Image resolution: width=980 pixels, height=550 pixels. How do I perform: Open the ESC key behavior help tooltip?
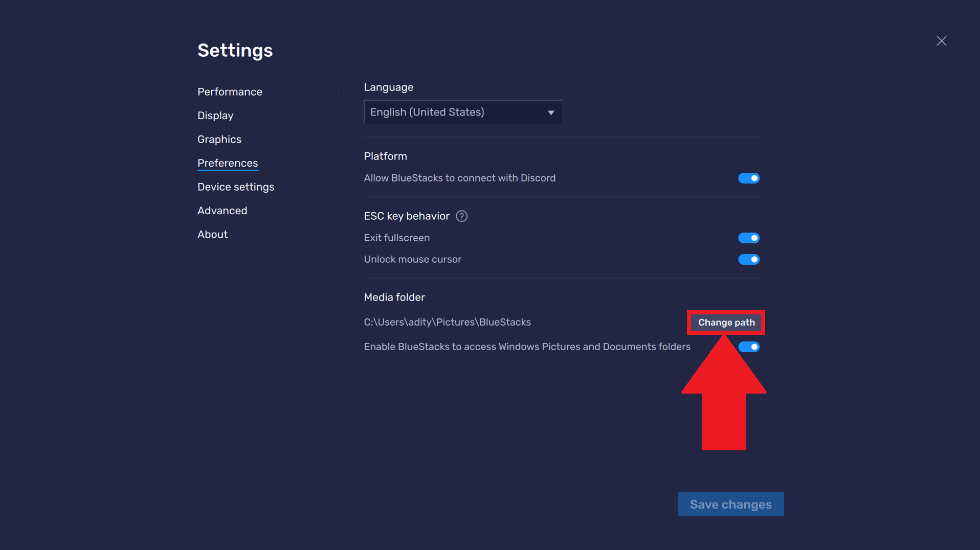click(461, 216)
